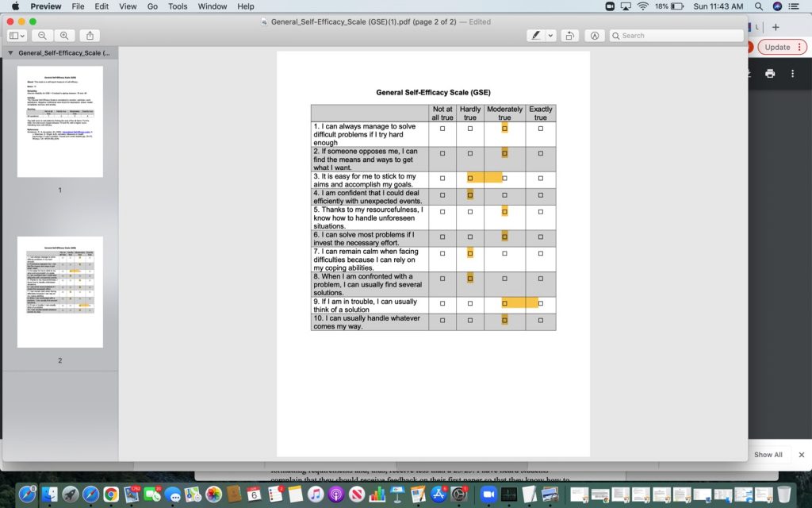Viewport: 812px width, 508px height.
Task: Rotate the page with the Rotate button
Action: point(569,36)
